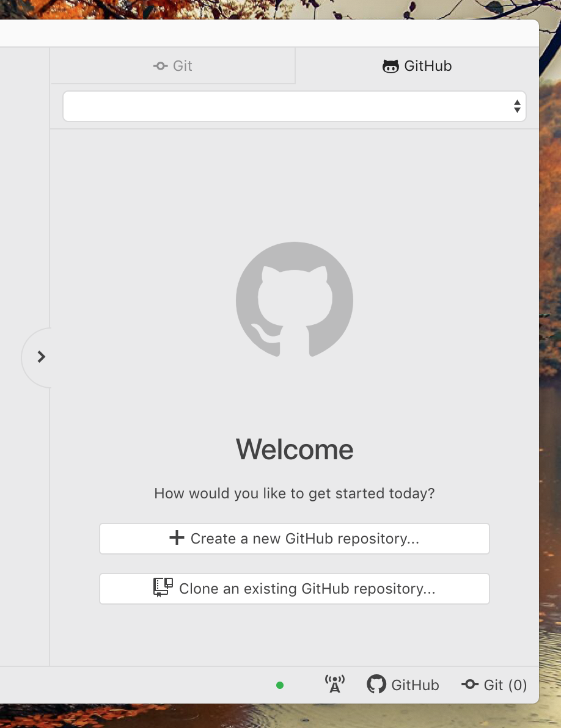
Task: Click the Welcome heading text
Action: click(x=295, y=450)
